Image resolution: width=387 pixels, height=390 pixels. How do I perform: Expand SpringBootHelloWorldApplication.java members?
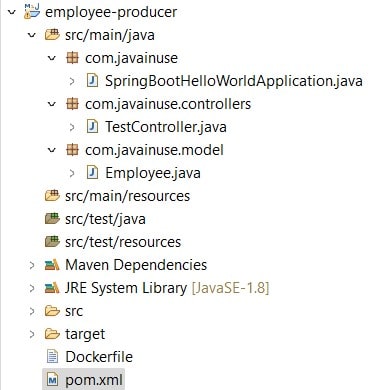point(72,81)
